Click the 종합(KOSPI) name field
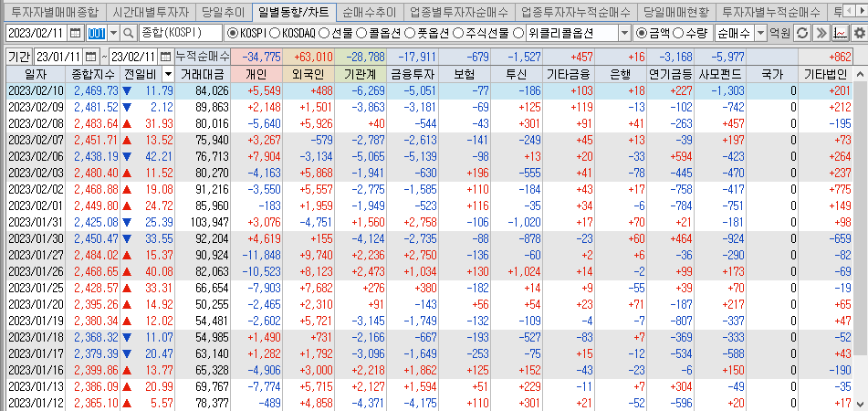868x411 pixels. pos(180,33)
